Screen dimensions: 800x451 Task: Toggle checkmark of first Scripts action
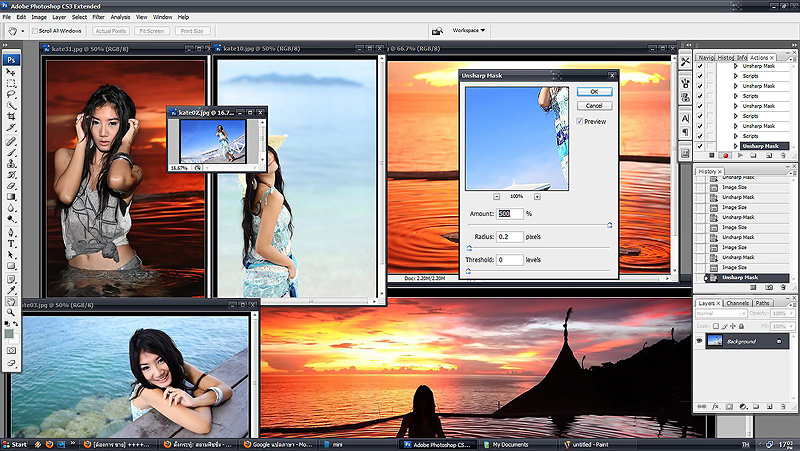700,76
